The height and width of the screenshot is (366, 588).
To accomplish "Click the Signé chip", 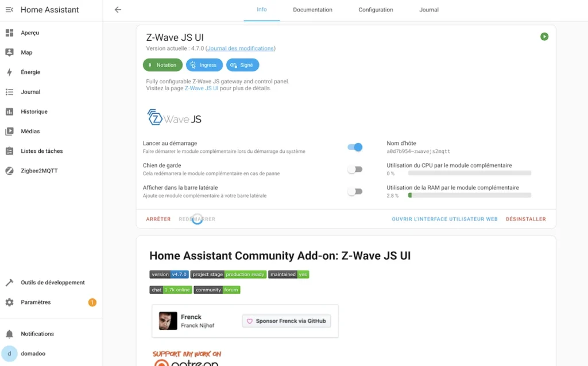I will click(243, 65).
